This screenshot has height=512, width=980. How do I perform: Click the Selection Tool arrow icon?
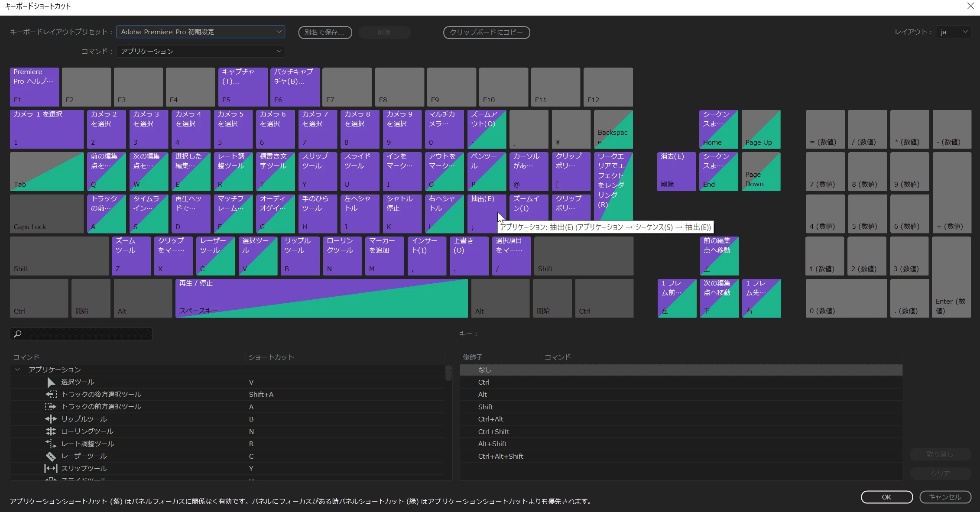[x=51, y=382]
